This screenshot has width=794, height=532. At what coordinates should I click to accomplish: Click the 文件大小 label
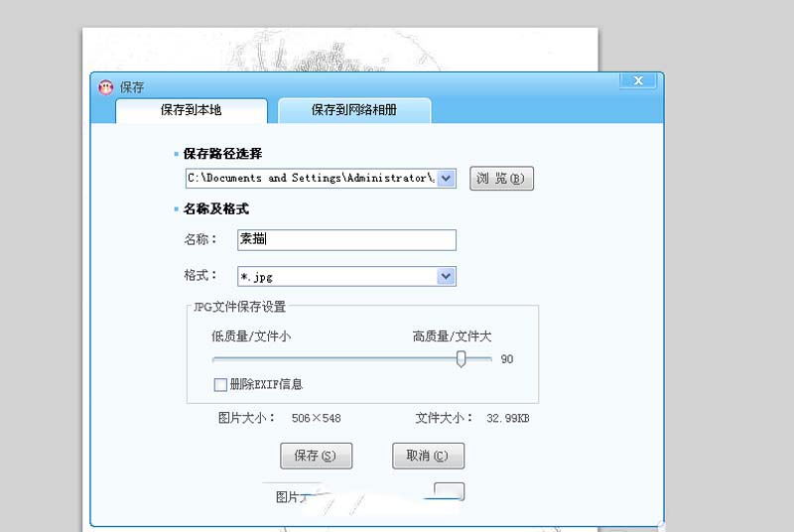[x=444, y=418]
